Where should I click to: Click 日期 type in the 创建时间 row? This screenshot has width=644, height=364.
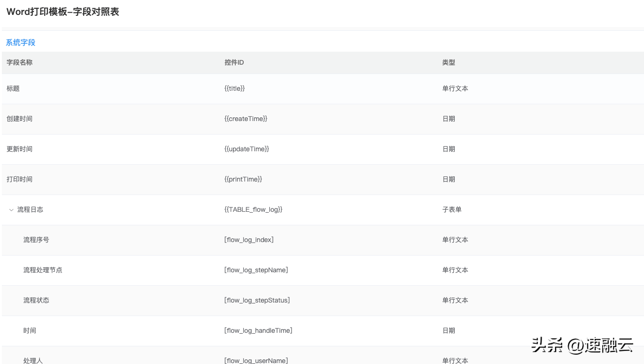(x=449, y=119)
